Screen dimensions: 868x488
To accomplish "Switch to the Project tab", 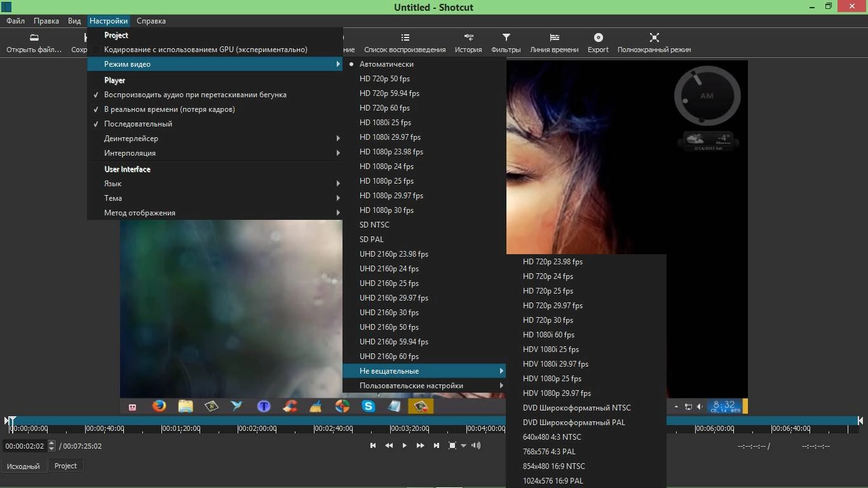I will click(x=65, y=466).
